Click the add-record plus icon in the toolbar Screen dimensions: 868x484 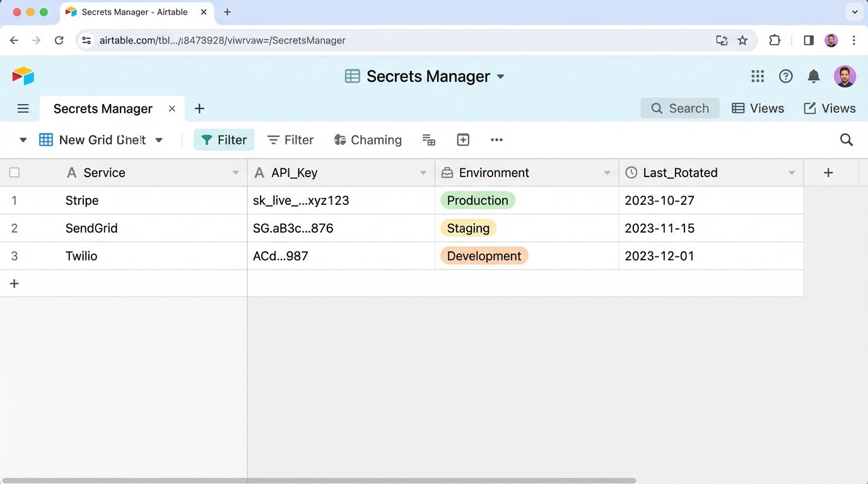[462, 139]
